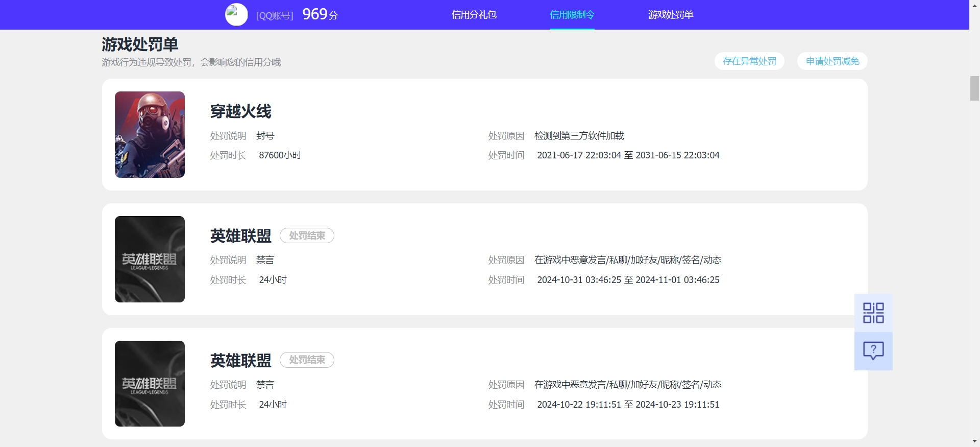
Task: Click the 申请处罚减免 button
Action: click(832, 61)
